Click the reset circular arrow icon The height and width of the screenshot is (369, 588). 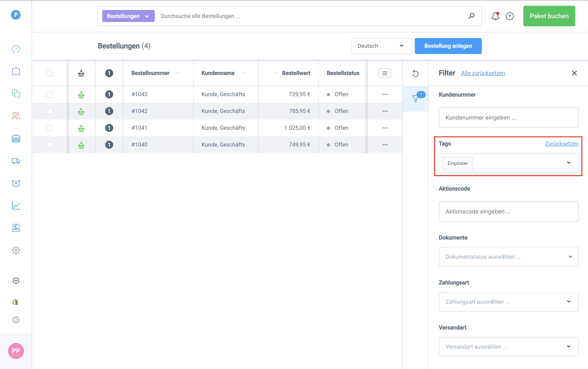pos(415,73)
